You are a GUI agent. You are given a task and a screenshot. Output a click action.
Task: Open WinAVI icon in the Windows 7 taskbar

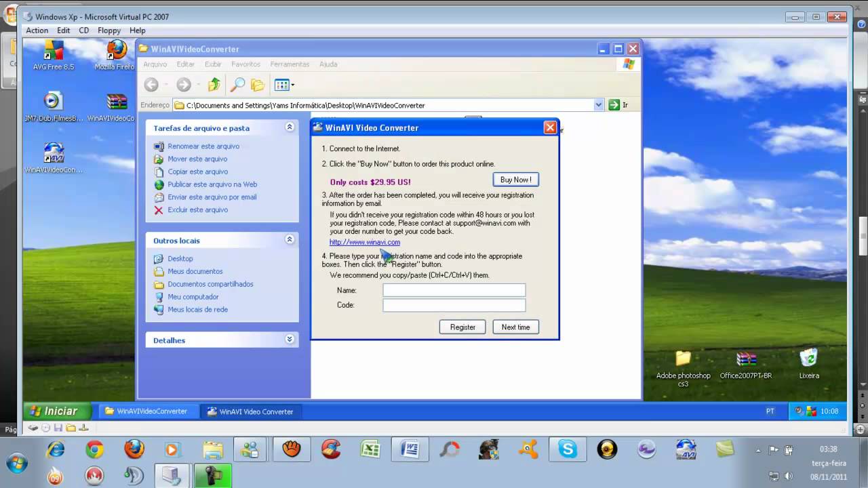pyautogui.click(x=686, y=449)
